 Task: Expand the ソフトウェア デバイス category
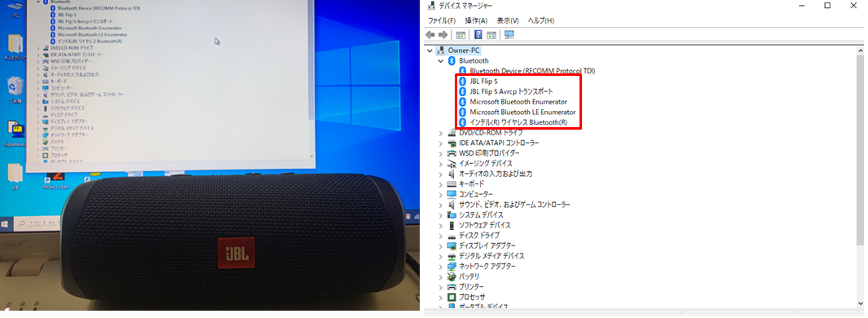(x=441, y=226)
